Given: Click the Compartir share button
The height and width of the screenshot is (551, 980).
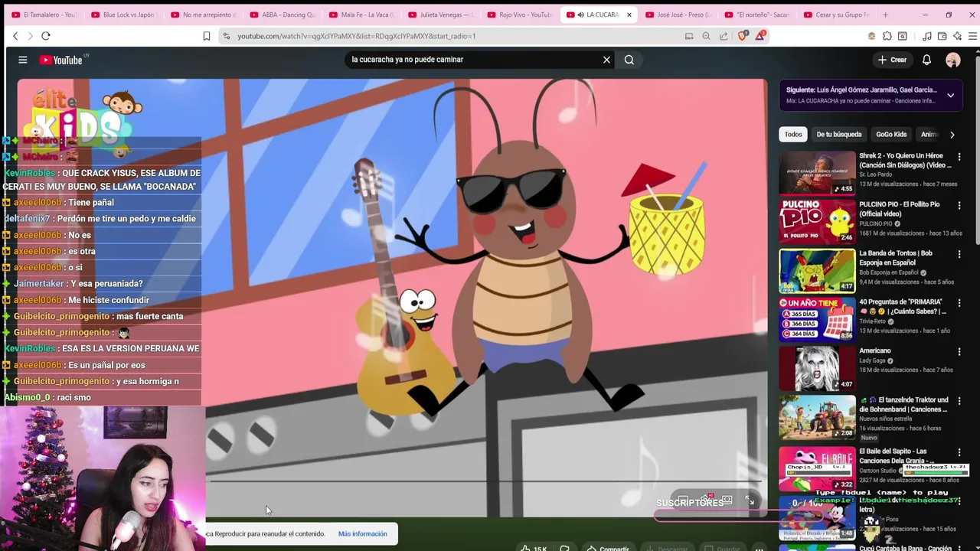Looking at the screenshot, I should 608,548.
